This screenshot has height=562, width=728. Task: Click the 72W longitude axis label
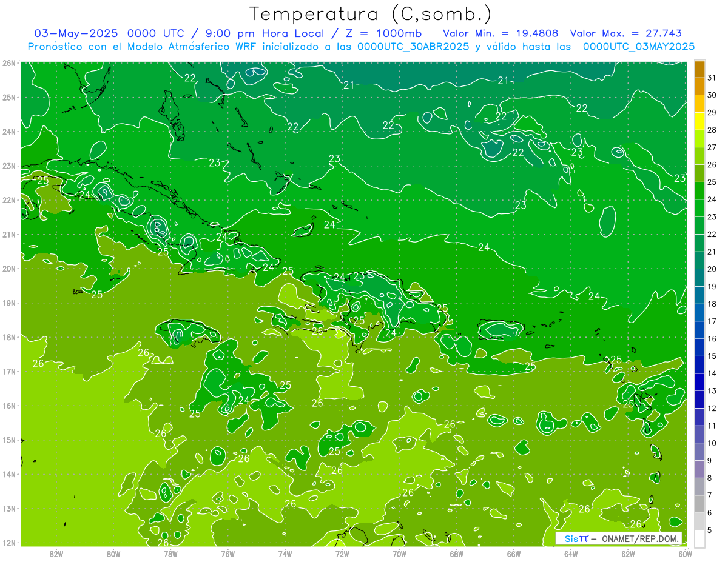click(342, 554)
